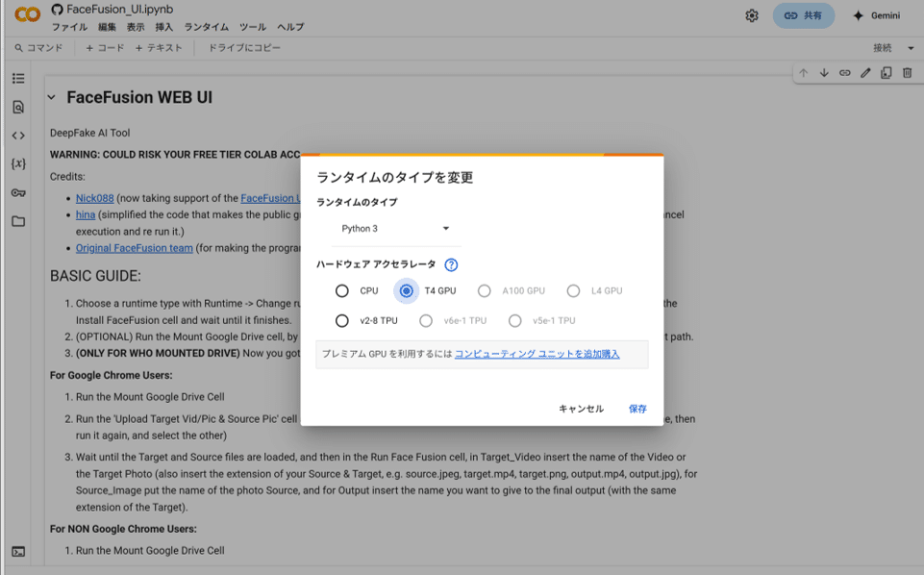Open settings gear in the header
Screen dimensions: 924x575
[751, 16]
